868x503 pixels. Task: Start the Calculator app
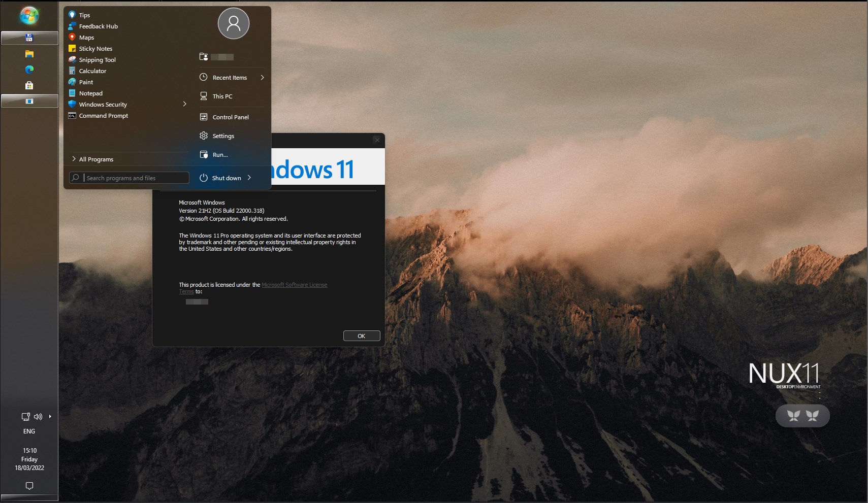click(x=93, y=71)
